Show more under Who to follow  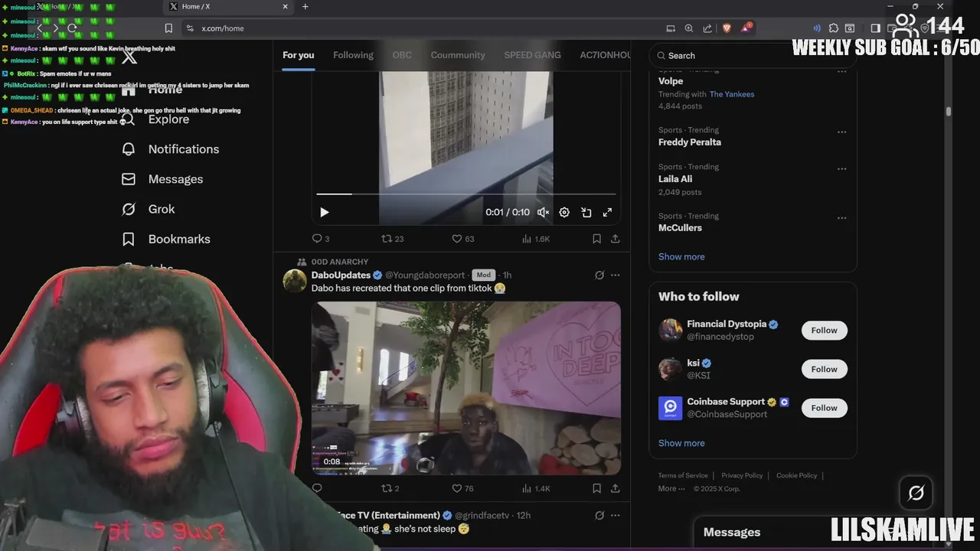(681, 443)
